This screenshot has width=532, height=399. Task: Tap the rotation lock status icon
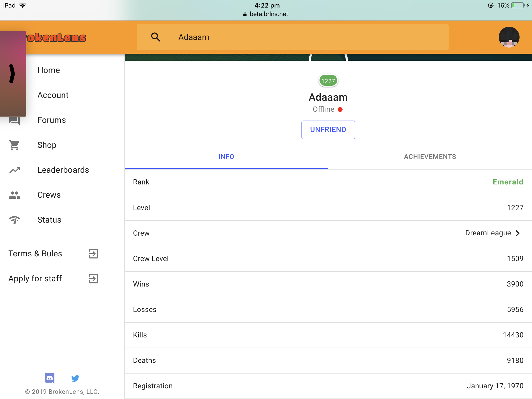click(491, 5)
